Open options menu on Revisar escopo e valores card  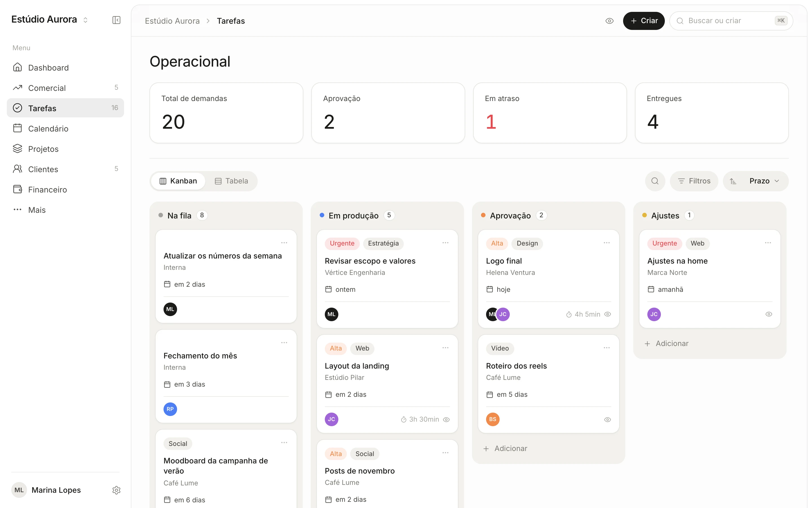[x=445, y=243]
